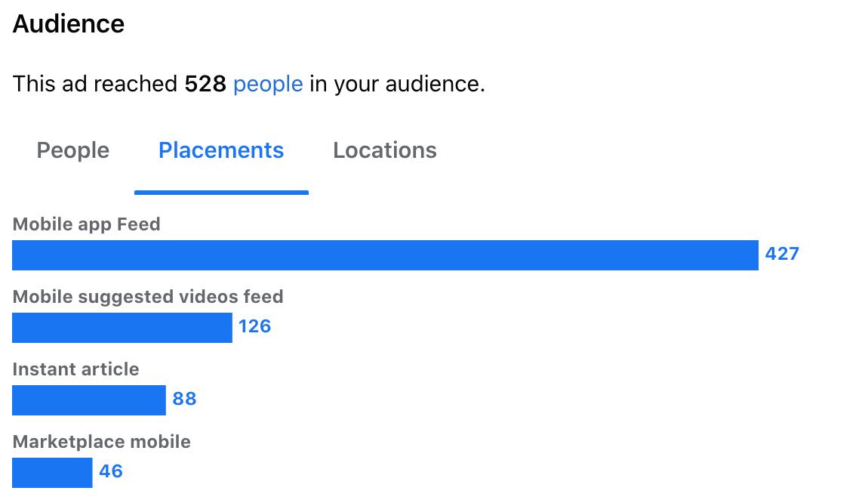Click the Marketplace mobile bar
868x500 pixels.
point(52,473)
